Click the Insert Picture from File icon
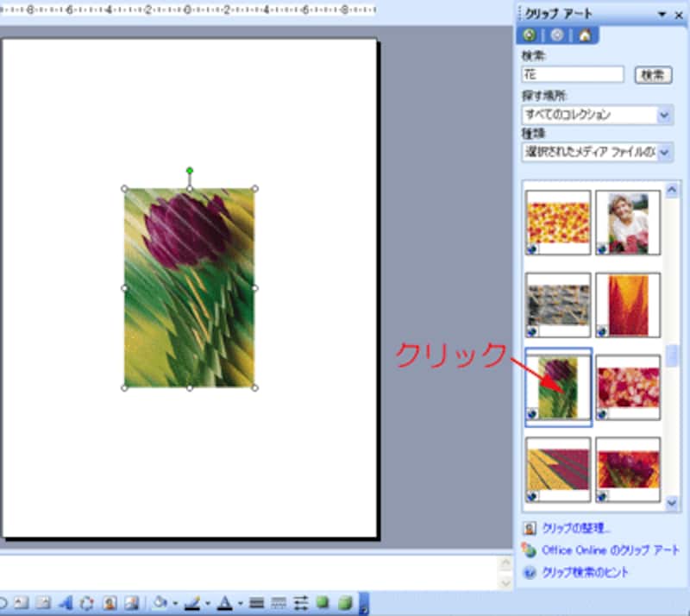The width and height of the screenshot is (690, 616). pyautogui.click(x=131, y=603)
